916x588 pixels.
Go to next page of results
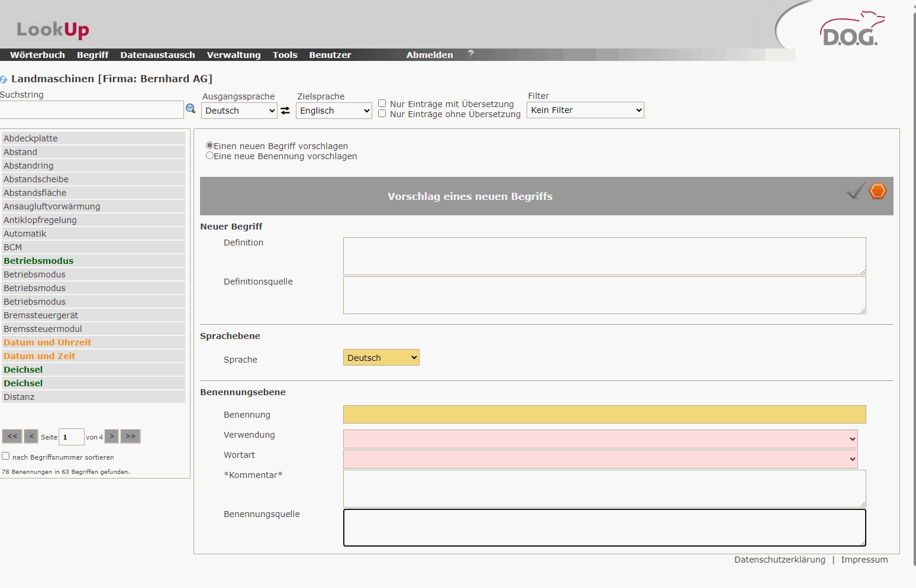tap(112, 437)
